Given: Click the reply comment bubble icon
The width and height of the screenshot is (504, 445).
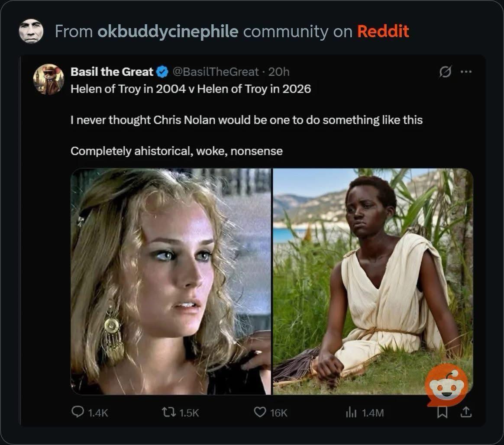Looking at the screenshot, I should (78, 412).
